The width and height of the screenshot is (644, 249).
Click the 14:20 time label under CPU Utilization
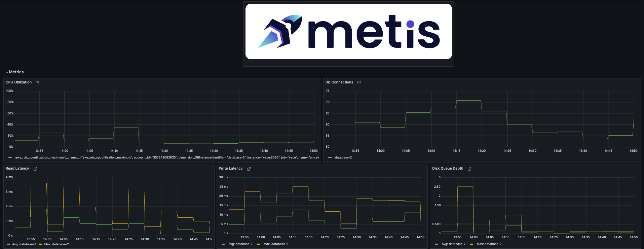[164, 151]
